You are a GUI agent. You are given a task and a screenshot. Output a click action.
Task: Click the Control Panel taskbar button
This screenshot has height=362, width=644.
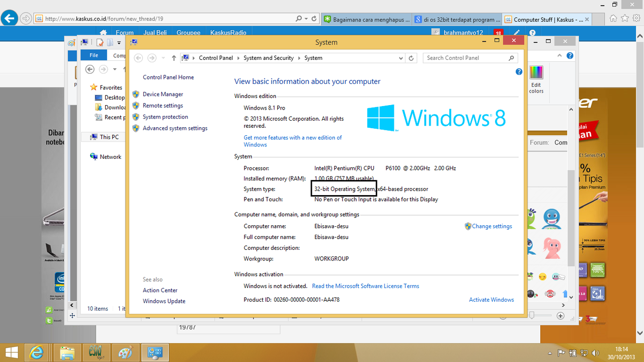tap(154, 352)
